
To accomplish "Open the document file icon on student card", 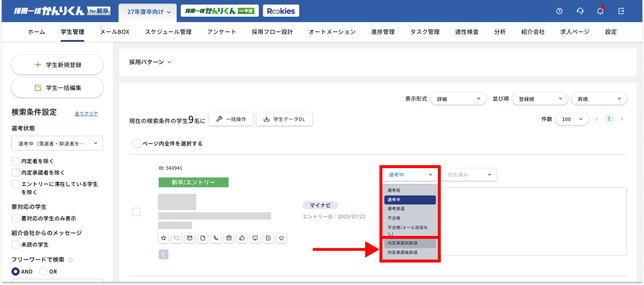I will [x=203, y=238].
